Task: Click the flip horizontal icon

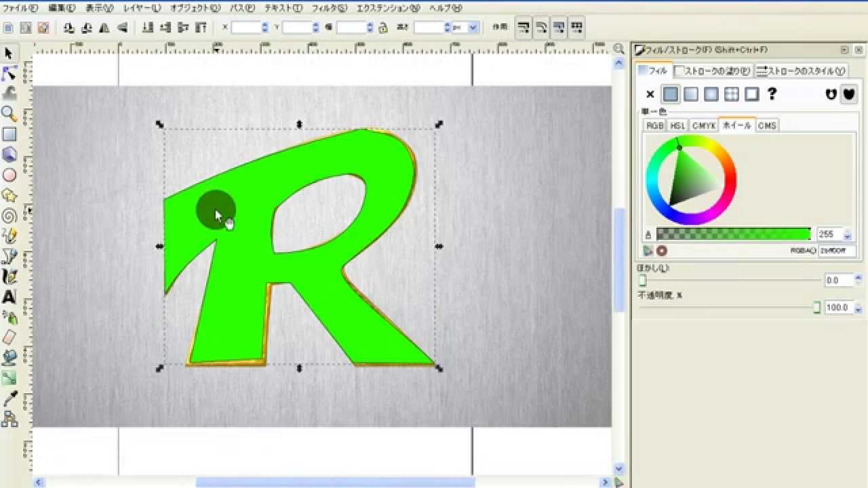Action: point(104,28)
